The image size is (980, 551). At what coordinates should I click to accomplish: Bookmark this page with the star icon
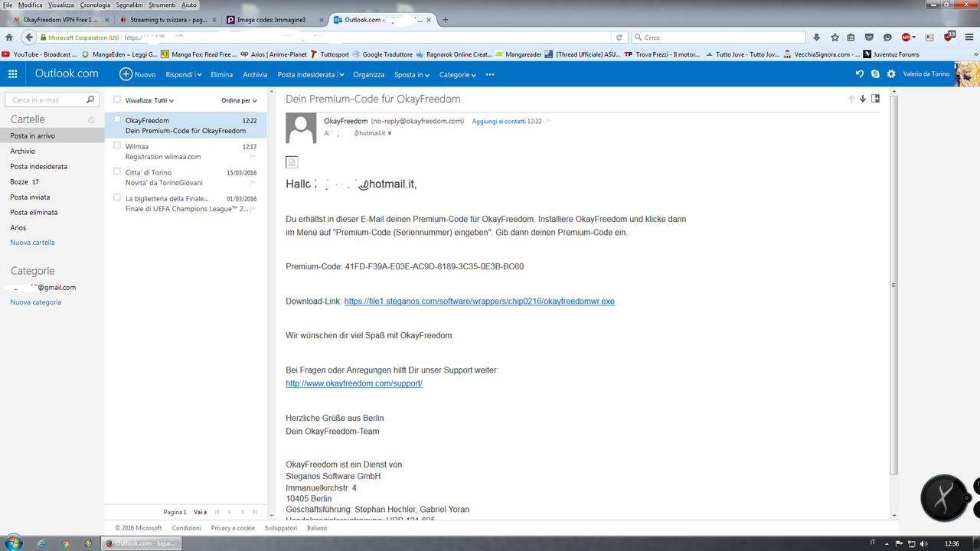point(835,37)
